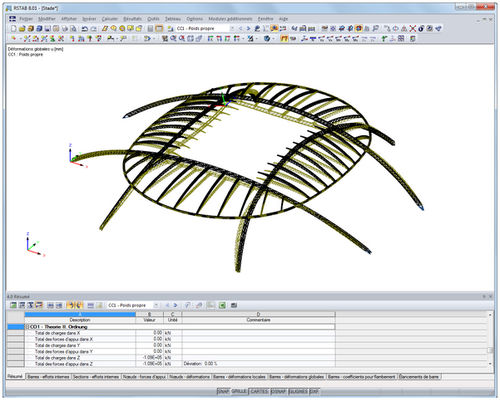Toggle the highlighted deformation icon in second toolbar
Screen dimensions: 500x401
tap(284, 39)
